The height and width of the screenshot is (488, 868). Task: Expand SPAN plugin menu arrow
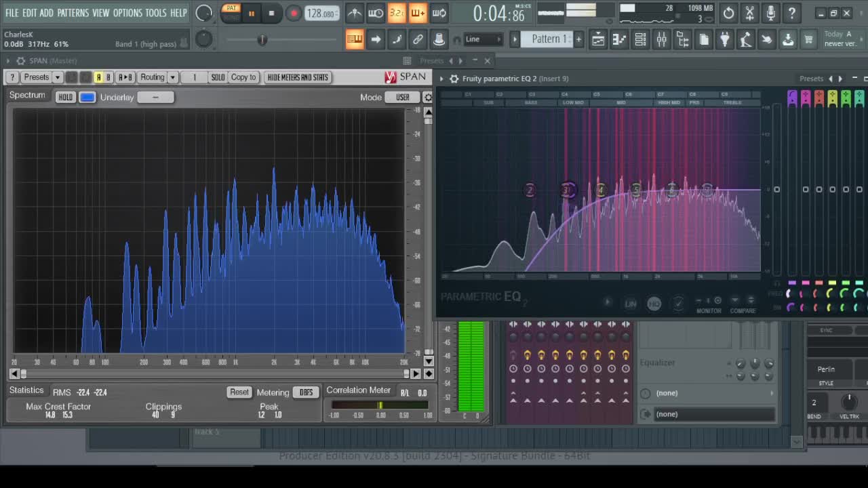[x=9, y=61]
